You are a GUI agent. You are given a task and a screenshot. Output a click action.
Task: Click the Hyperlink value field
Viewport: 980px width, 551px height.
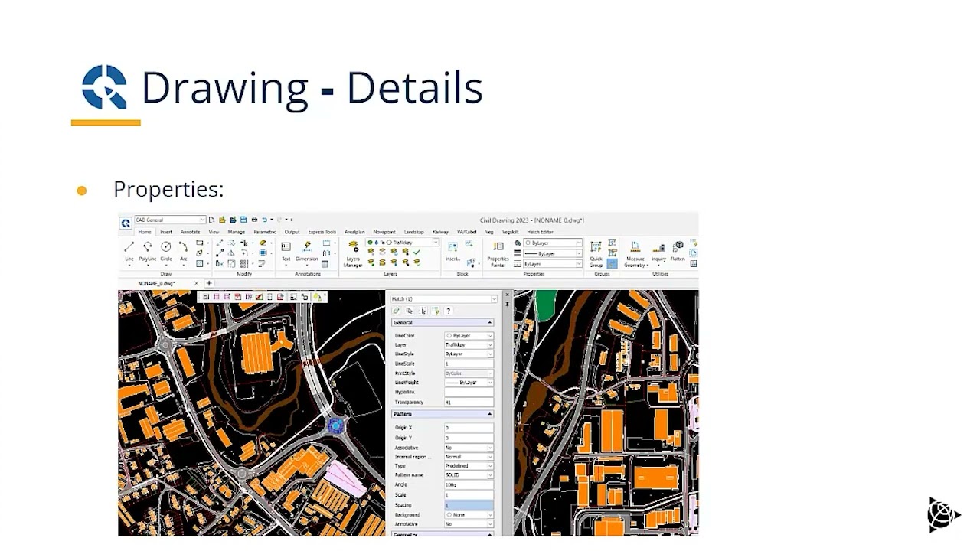pos(469,392)
